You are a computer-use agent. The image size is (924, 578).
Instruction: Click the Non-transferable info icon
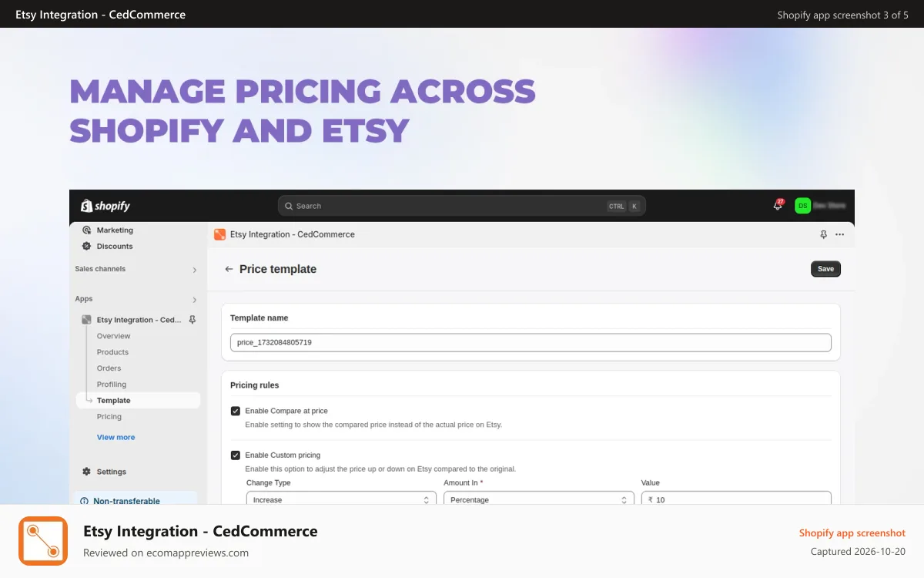[84, 501]
